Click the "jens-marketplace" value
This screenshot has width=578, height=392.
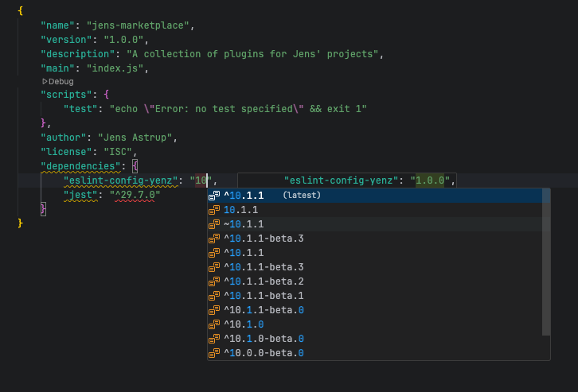tap(138, 25)
